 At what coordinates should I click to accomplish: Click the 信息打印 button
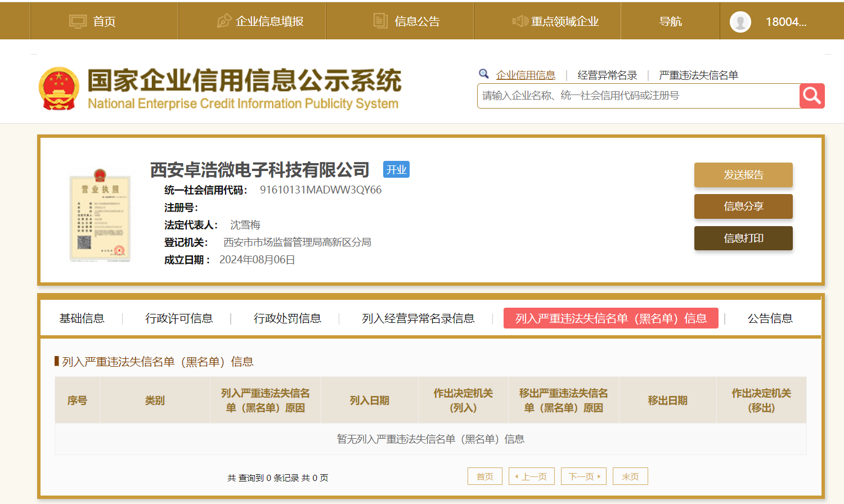coord(743,238)
